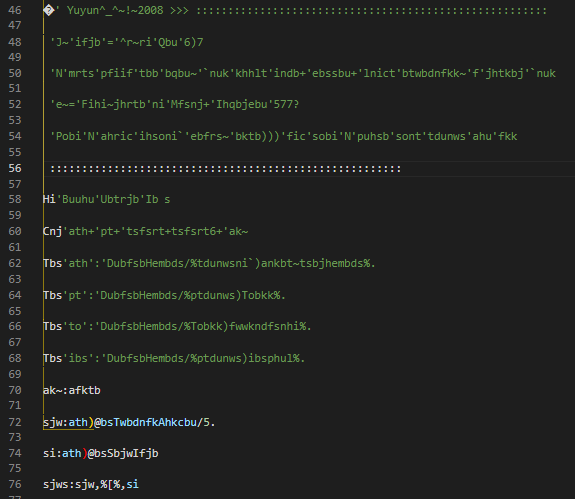The width and height of the screenshot is (575, 499).
Task: Click the line containing 'Fihi~jhrtb'ni'Mfsnj
Action: (175, 104)
